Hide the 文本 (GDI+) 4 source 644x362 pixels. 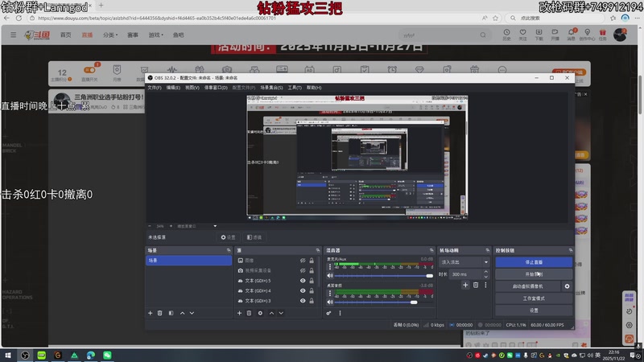click(x=303, y=291)
